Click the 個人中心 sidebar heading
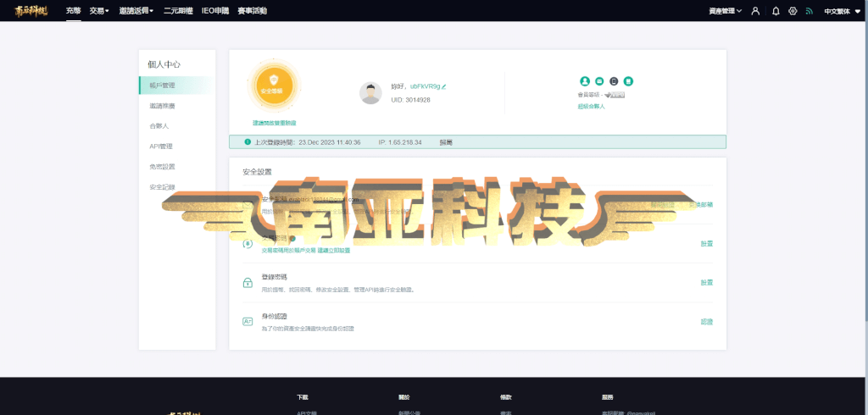 click(x=164, y=64)
